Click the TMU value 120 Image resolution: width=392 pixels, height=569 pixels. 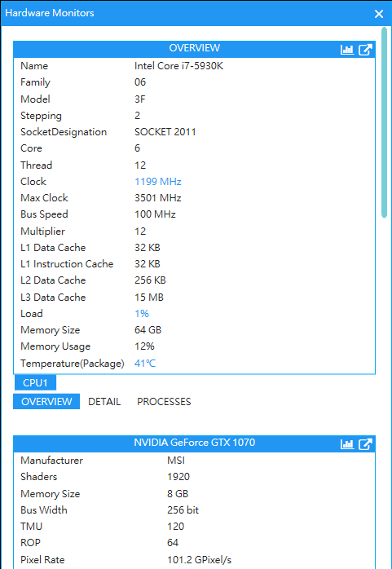click(175, 526)
